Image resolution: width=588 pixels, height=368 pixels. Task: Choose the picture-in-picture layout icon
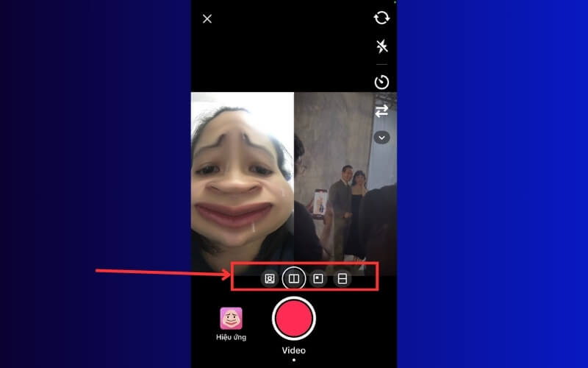pyautogui.click(x=318, y=279)
